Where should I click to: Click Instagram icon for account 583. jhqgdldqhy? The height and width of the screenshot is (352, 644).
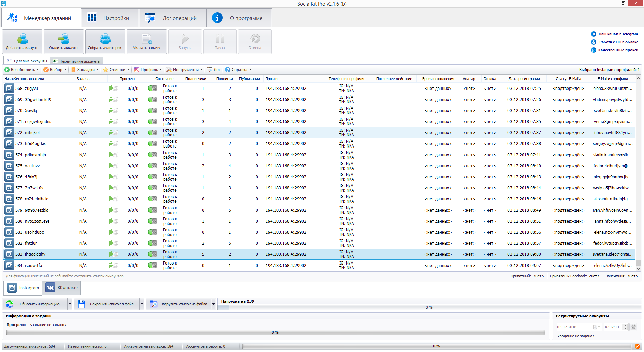[9, 254]
